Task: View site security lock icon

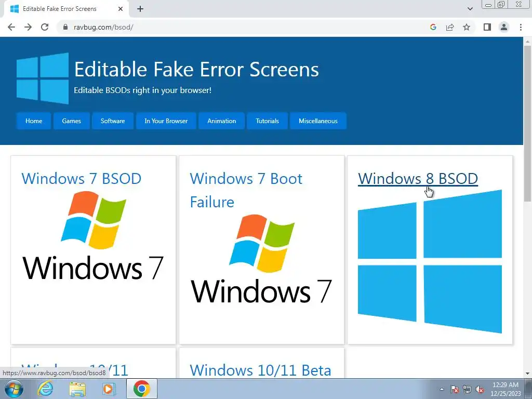Action: click(65, 27)
